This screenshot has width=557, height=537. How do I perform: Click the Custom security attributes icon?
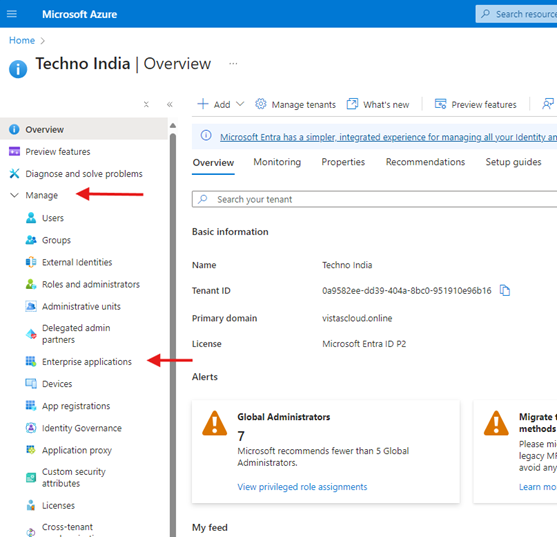tap(31, 478)
